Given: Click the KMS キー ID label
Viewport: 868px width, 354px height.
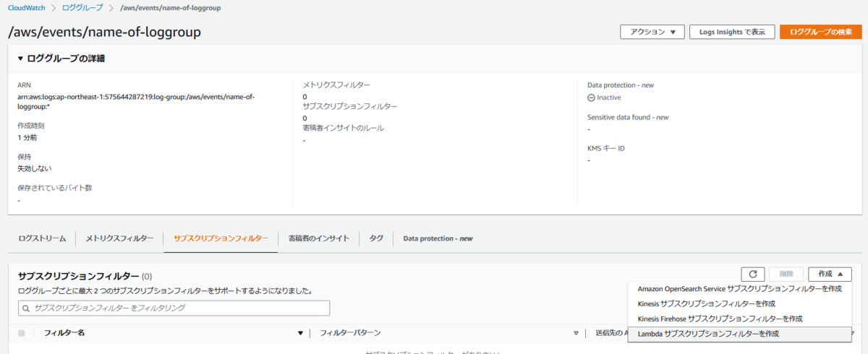Looking at the screenshot, I should click(x=606, y=148).
